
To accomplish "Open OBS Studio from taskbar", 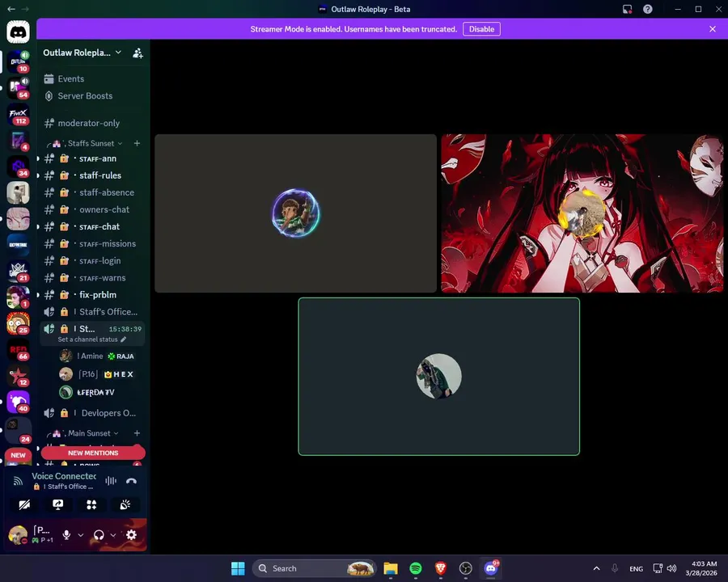I will (466, 568).
